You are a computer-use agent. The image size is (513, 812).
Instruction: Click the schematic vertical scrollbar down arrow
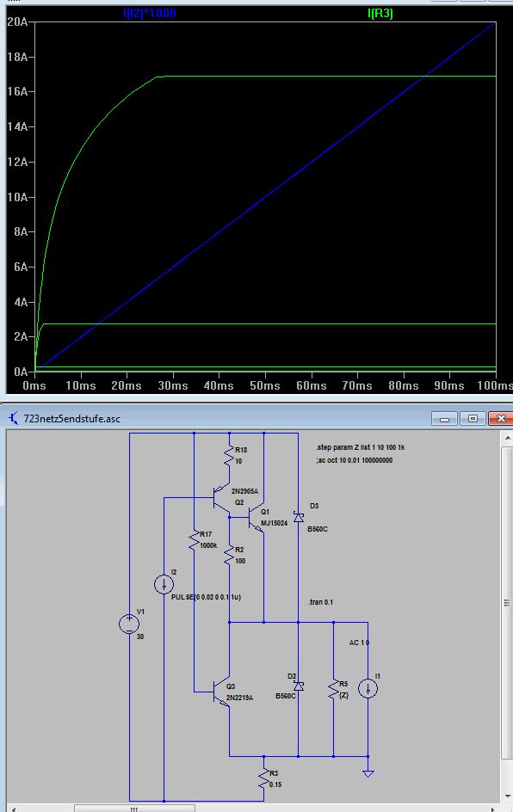coord(507,797)
